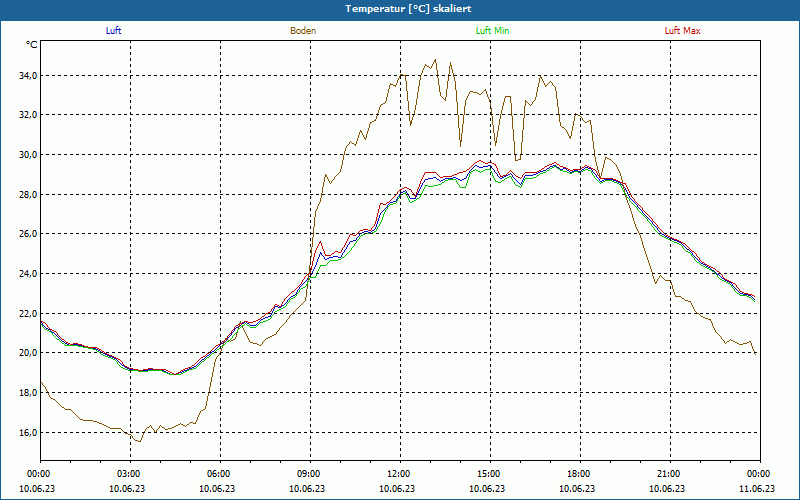Click the 34,0 y-axis value

click(x=28, y=76)
